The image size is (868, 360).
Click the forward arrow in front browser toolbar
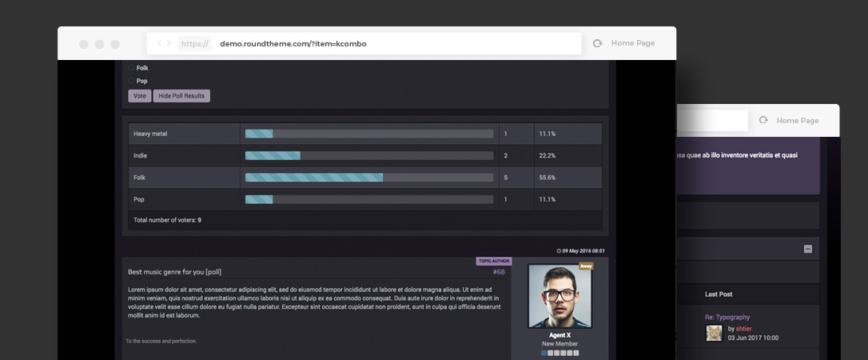(x=169, y=43)
